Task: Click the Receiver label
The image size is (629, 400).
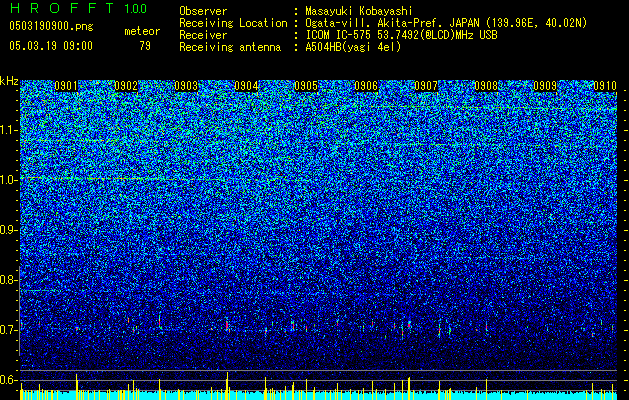Action: coord(203,35)
